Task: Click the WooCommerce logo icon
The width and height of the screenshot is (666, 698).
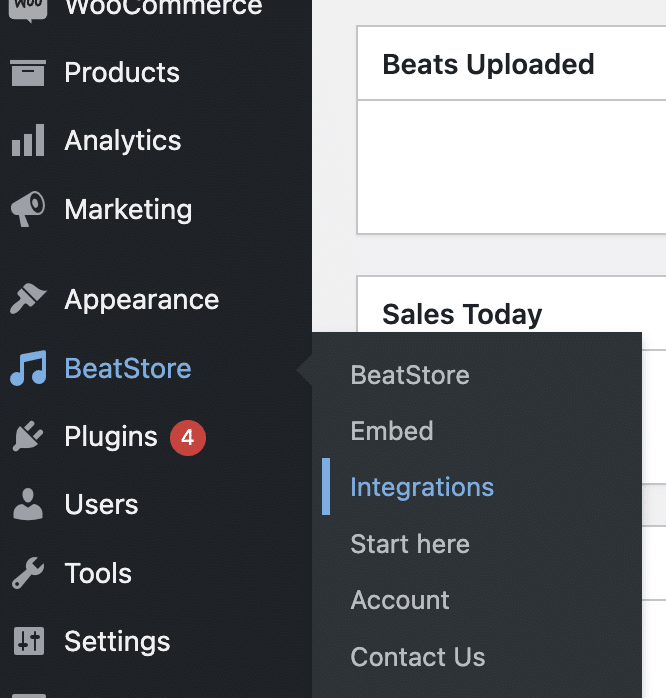Action: click(28, 9)
